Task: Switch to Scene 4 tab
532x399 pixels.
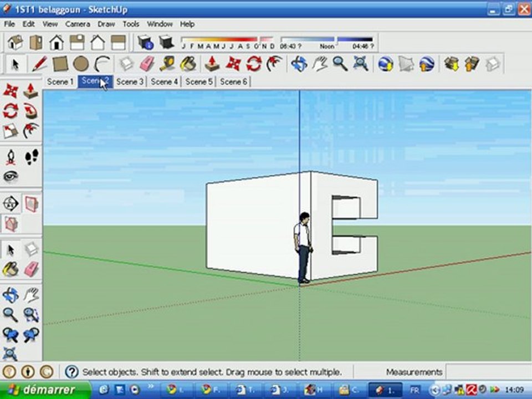Action: click(164, 82)
